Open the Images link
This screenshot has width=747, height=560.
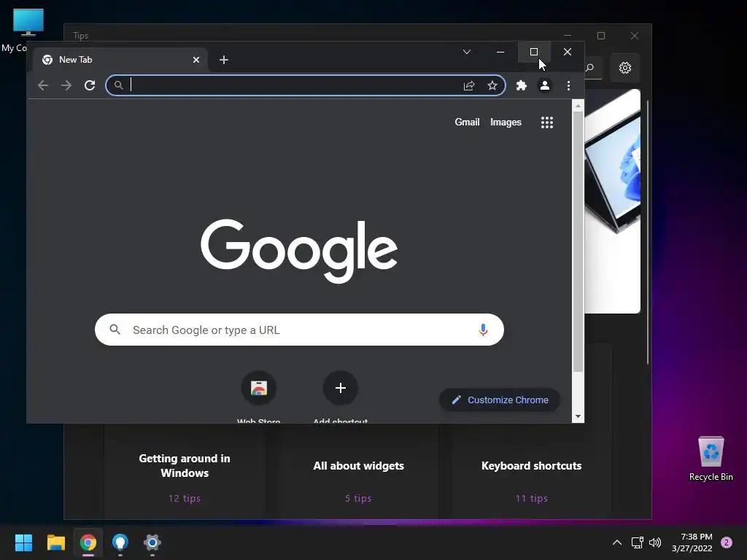[506, 122]
